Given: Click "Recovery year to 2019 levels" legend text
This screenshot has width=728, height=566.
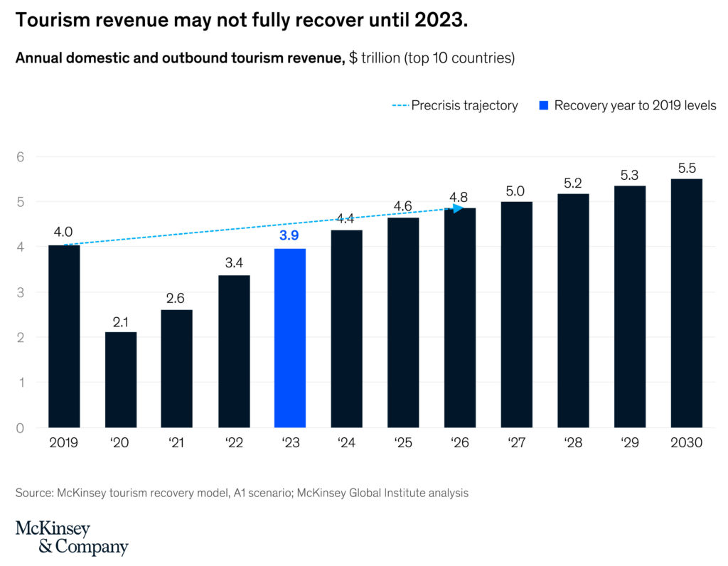Looking at the screenshot, I should point(635,105).
